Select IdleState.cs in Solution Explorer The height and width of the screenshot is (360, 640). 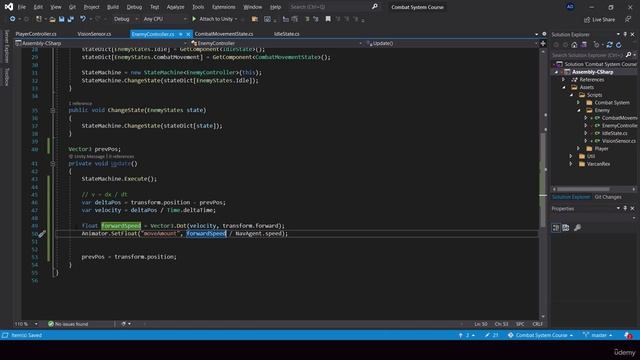point(614,133)
